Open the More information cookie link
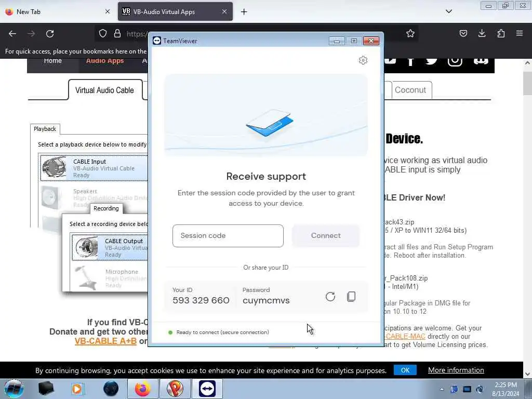The height and width of the screenshot is (399, 532). pos(456,370)
